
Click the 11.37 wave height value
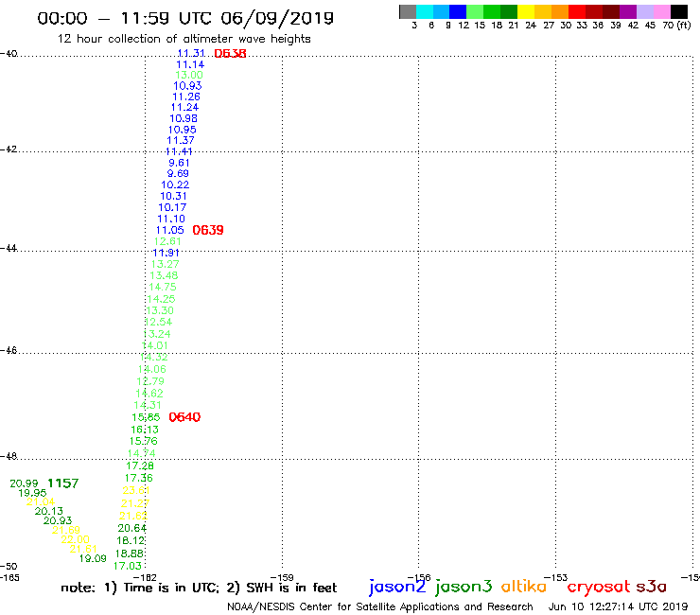pyautogui.click(x=181, y=140)
